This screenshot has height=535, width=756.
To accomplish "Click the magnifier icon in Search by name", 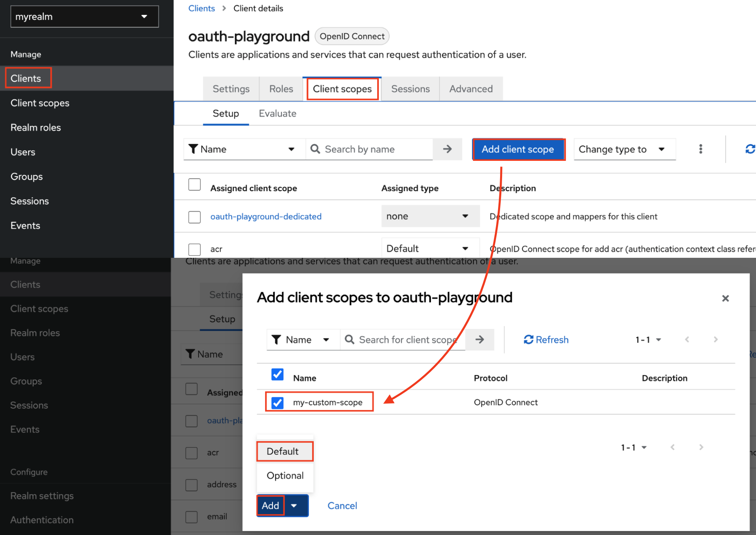I will pos(315,149).
